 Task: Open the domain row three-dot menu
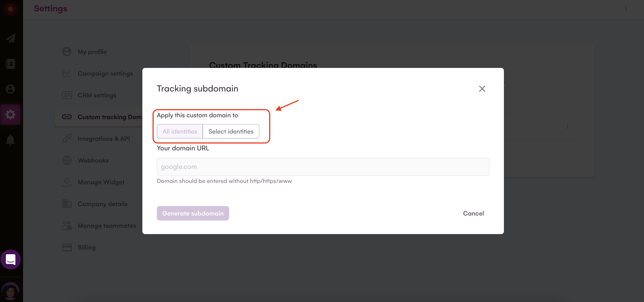567,126
